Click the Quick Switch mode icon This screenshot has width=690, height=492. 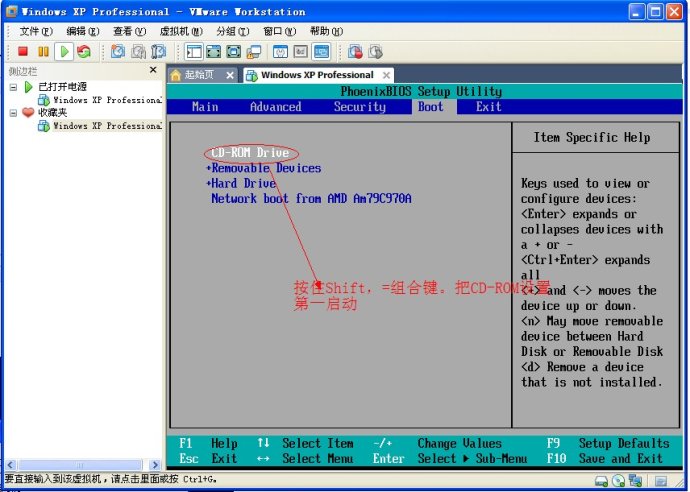point(213,51)
